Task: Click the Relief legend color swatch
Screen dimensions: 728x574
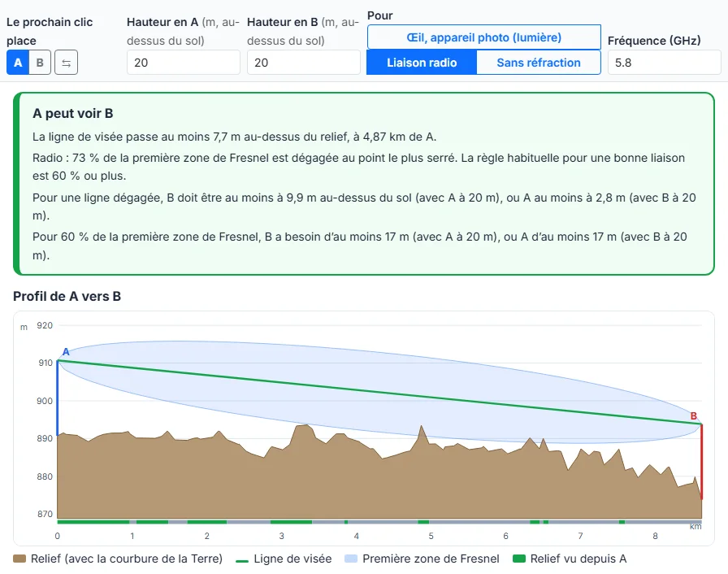Action: pyautogui.click(x=19, y=559)
